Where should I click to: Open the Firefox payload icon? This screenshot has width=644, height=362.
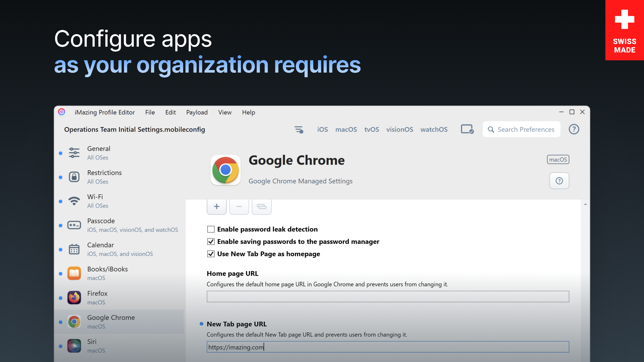pos(74,297)
